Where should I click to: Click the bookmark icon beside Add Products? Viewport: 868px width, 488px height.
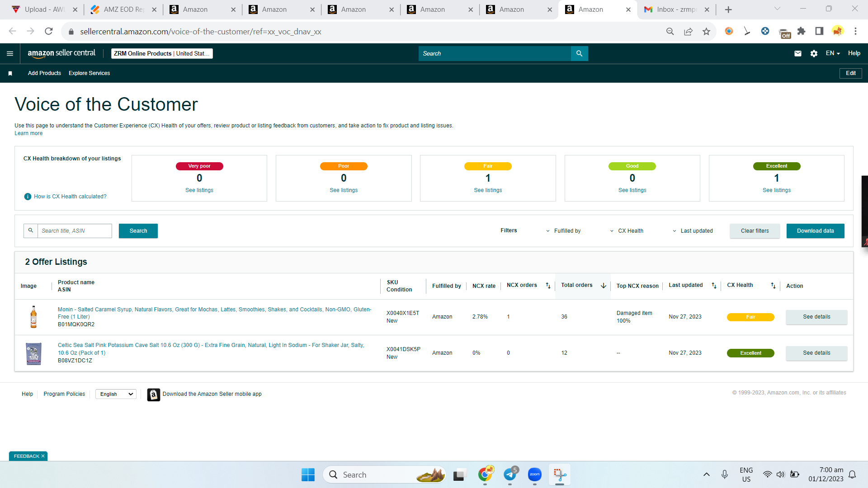(10, 73)
